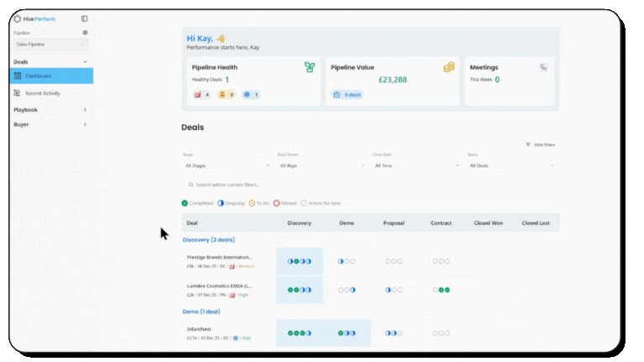Open the Status All Deals dropdown
644x362 pixels.
pos(512,165)
